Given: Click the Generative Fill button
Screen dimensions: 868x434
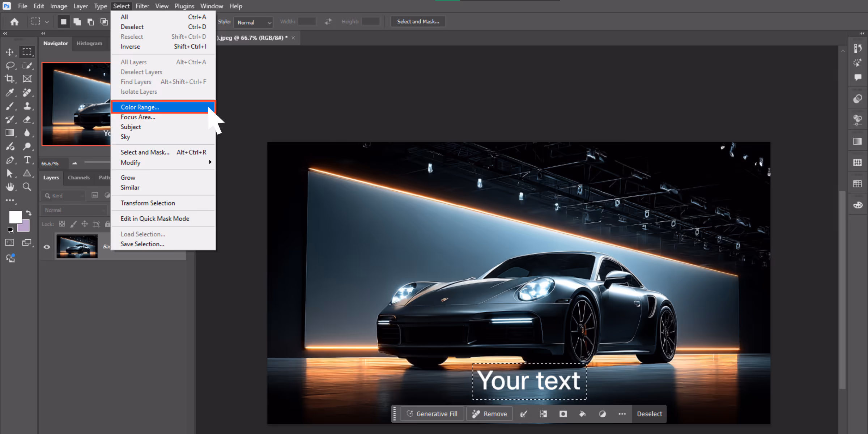Looking at the screenshot, I should 432,414.
